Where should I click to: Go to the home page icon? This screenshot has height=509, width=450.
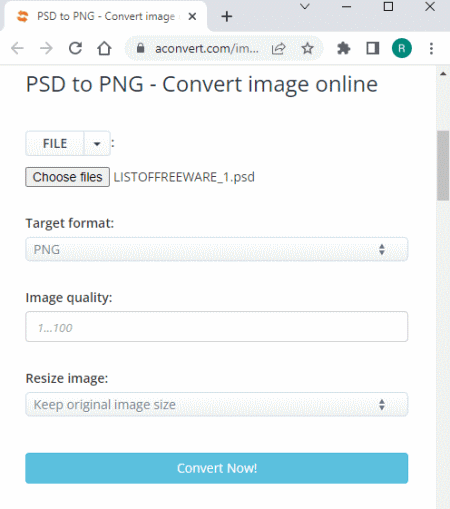pos(104,49)
